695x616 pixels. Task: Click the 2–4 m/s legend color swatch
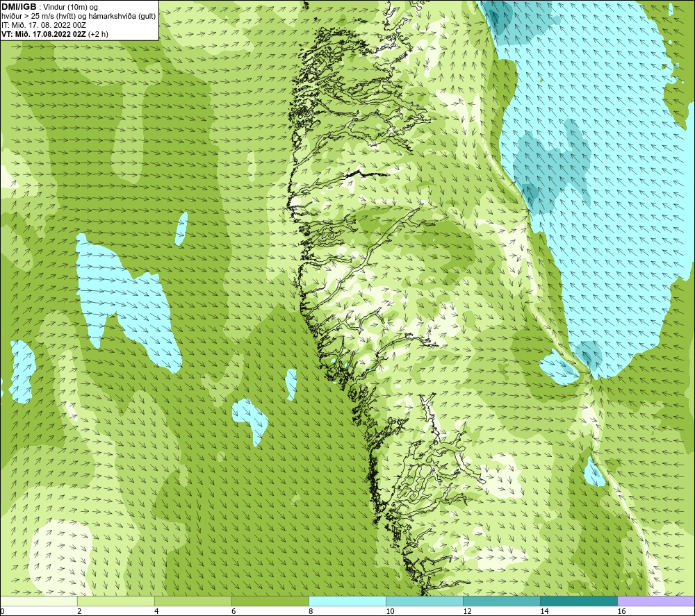pyautogui.click(x=115, y=601)
